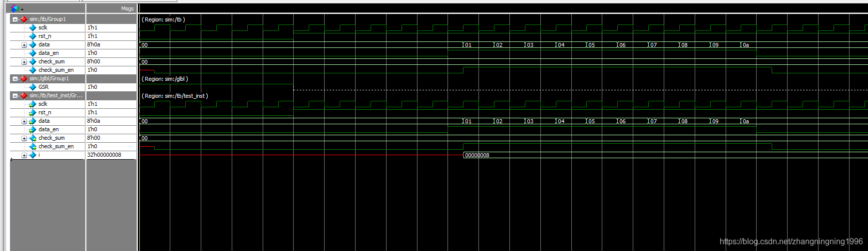
Task: Select sclk signal name in test_inst group
Action: click(43, 104)
